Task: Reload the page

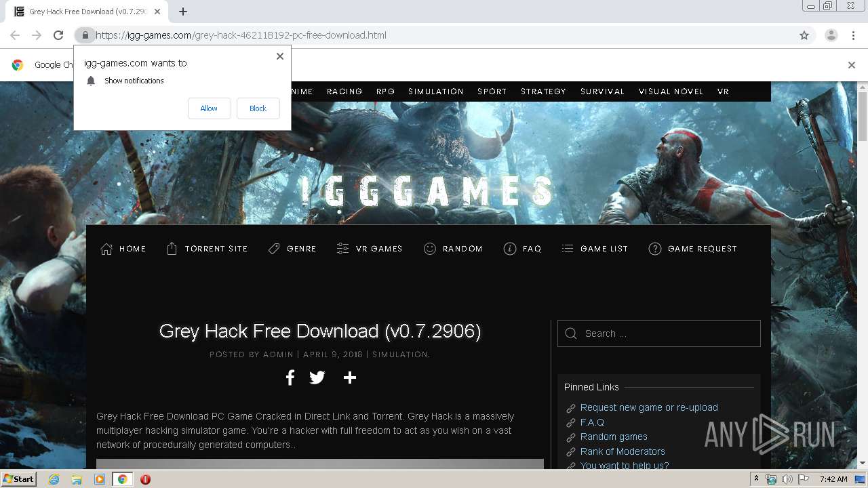Action: [x=58, y=35]
